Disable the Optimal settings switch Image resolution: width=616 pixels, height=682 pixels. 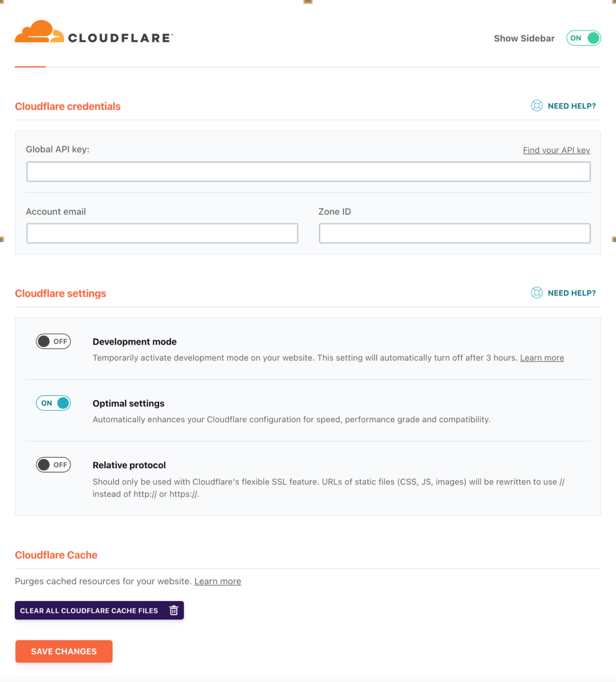pyautogui.click(x=53, y=403)
